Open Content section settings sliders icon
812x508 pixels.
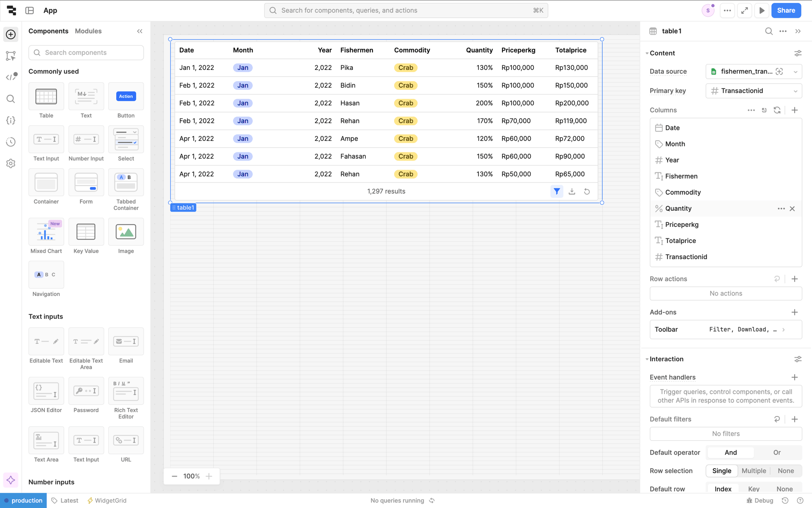(798, 53)
